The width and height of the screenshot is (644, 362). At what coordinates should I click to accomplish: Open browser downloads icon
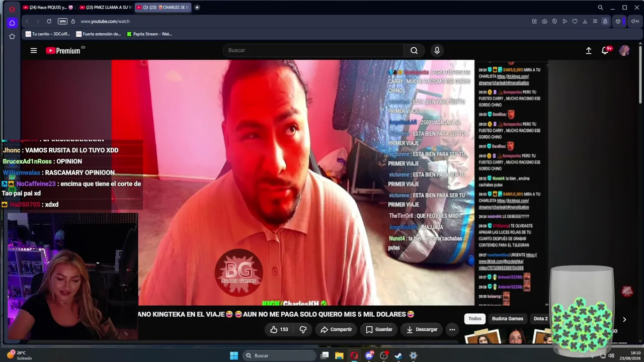pos(585,21)
